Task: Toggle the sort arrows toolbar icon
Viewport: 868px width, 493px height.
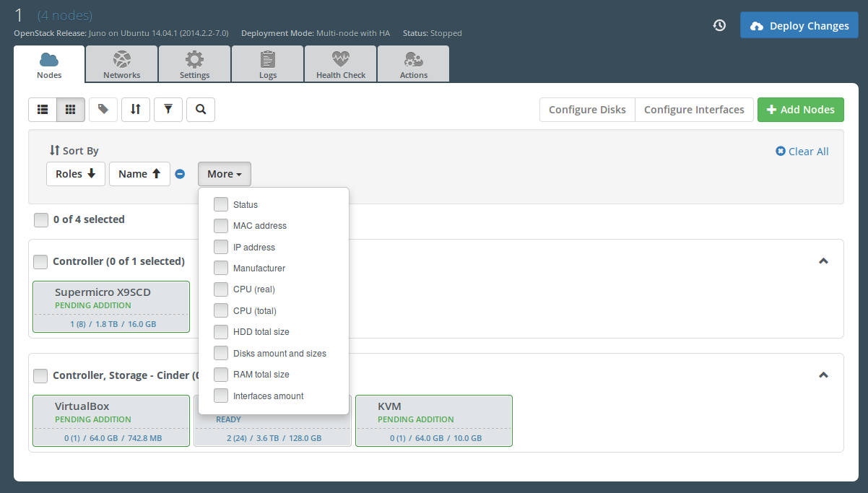Action: tap(136, 110)
